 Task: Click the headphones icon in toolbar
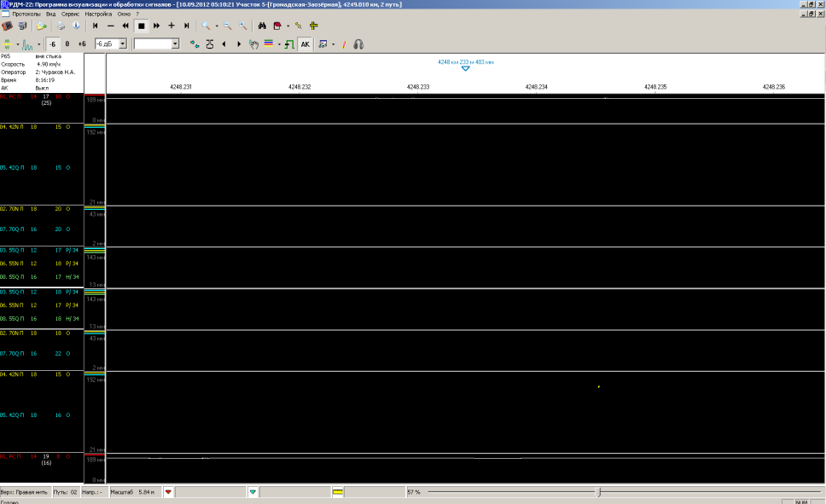click(x=359, y=43)
